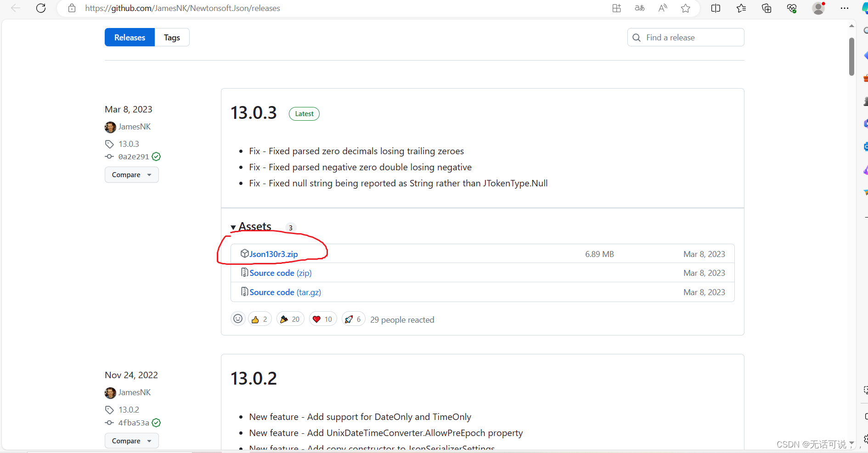868x453 pixels.
Task: Click the site lock icon in address bar
Action: pos(72,8)
